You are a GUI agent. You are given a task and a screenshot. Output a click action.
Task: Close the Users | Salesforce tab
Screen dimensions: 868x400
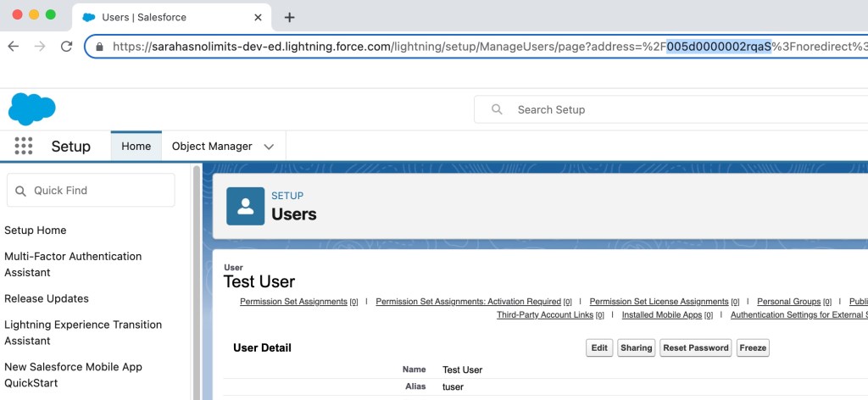coord(258,17)
